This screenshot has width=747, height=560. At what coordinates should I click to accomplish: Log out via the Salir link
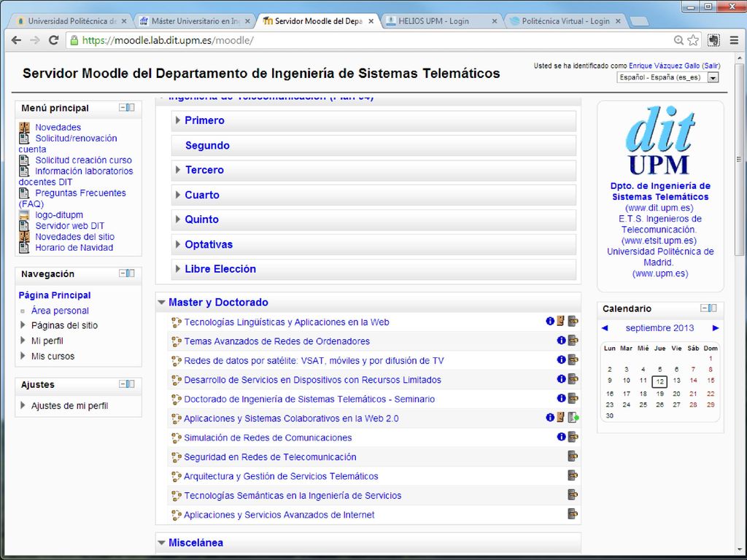711,66
